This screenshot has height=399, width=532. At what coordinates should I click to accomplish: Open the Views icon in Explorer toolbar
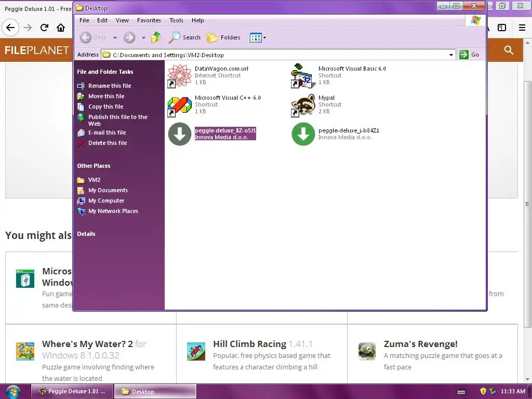coord(256,37)
